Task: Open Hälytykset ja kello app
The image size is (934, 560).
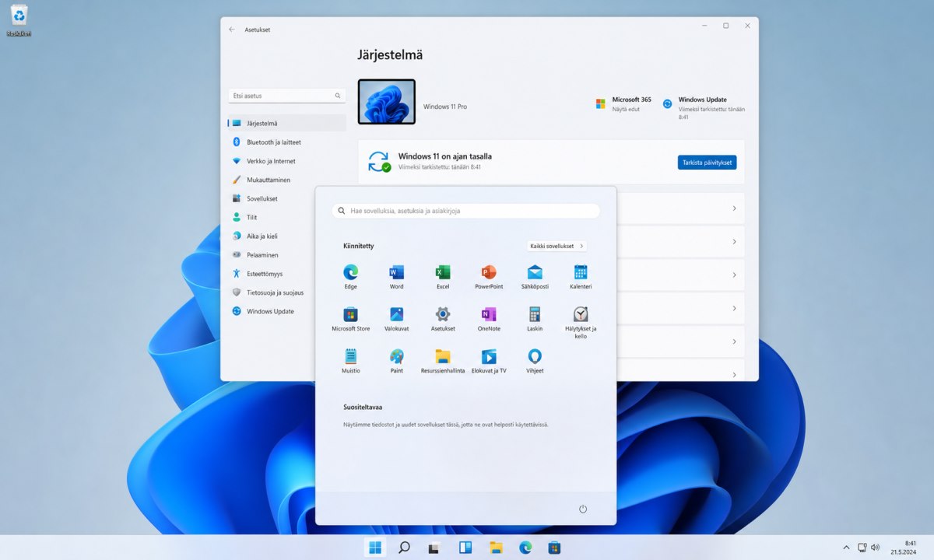Action: [x=581, y=323]
